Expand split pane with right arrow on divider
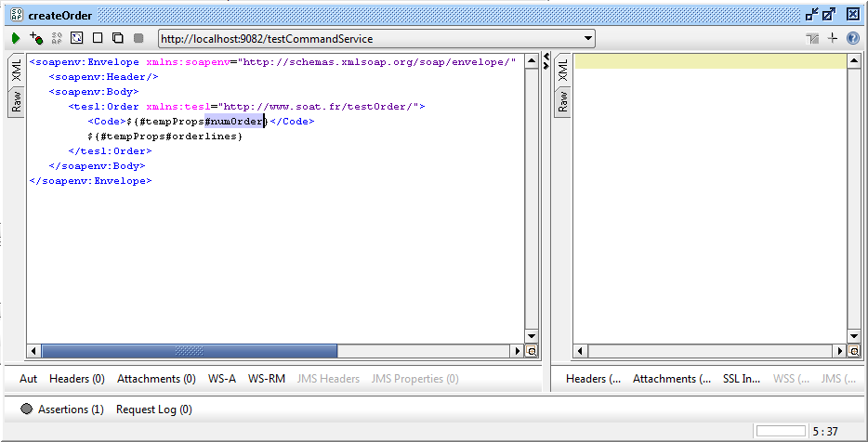The image size is (868, 442). point(546,65)
